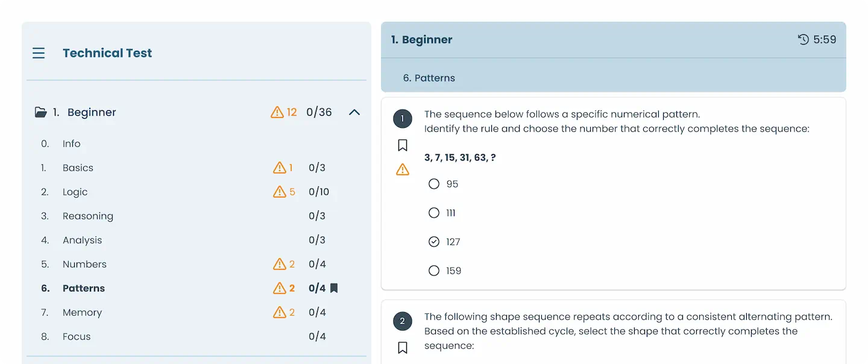Go to the Numbers section
The height and width of the screenshot is (364, 868).
[x=84, y=264]
